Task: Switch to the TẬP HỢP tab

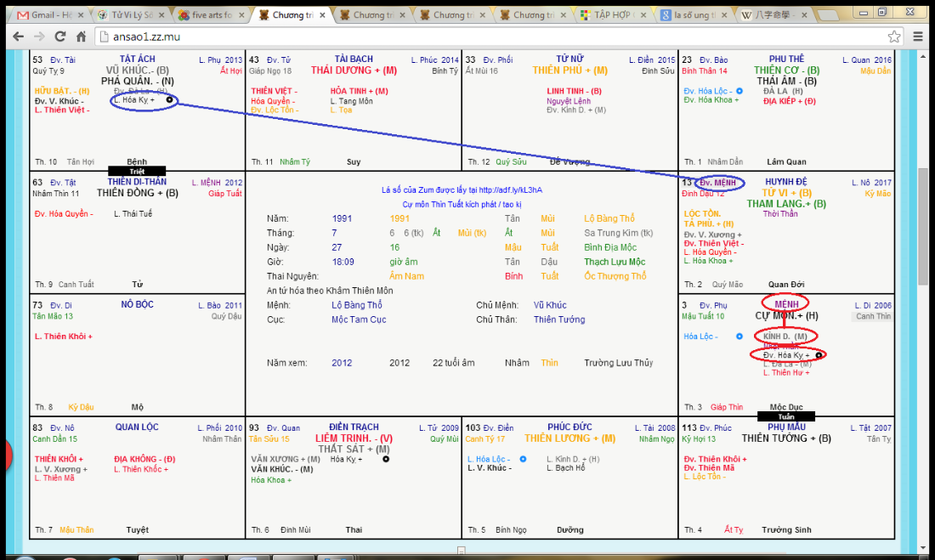Action: 612,15
